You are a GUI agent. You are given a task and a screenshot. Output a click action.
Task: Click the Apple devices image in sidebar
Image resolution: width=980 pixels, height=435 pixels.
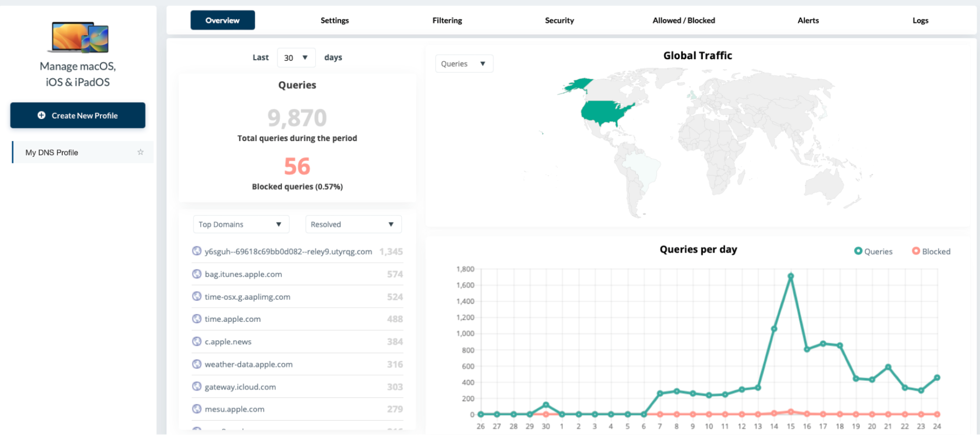pyautogui.click(x=78, y=37)
